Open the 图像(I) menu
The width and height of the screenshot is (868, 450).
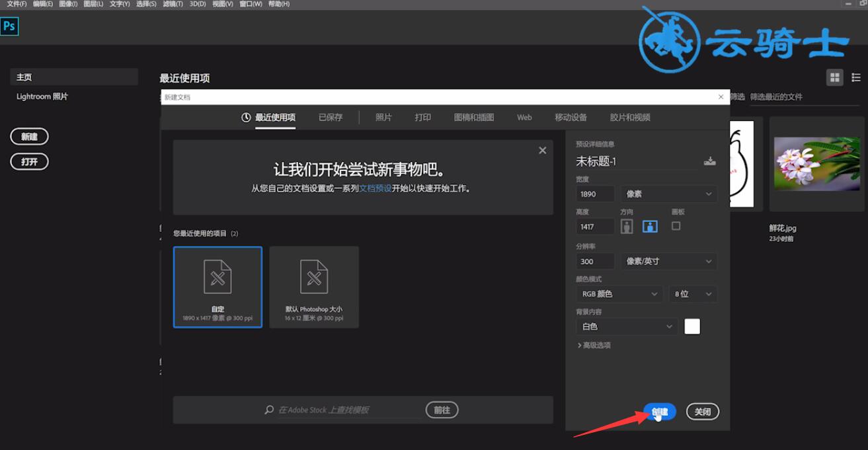(x=68, y=4)
